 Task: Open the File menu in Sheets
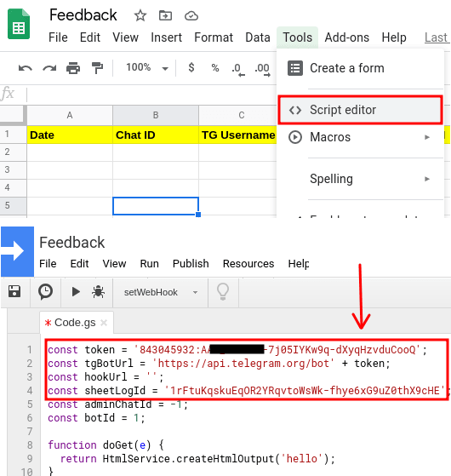click(58, 37)
